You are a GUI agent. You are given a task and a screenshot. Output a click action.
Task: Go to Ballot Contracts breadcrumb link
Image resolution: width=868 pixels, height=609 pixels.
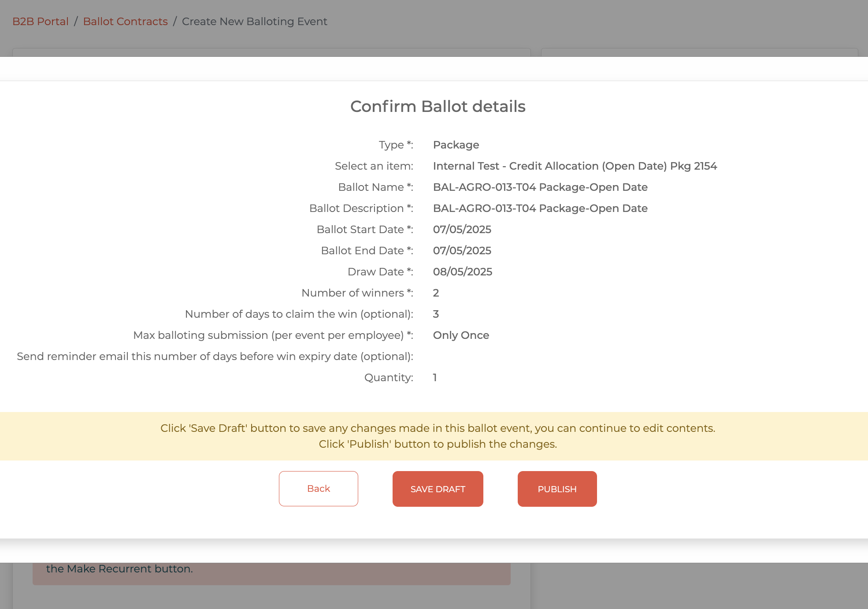[125, 22]
